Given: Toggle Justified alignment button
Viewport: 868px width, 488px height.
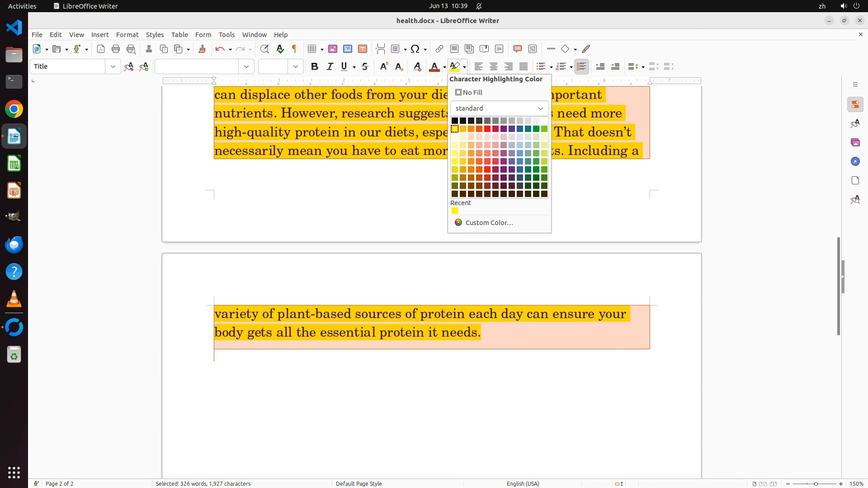Looking at the screenshot, I should tap(524, 67).
